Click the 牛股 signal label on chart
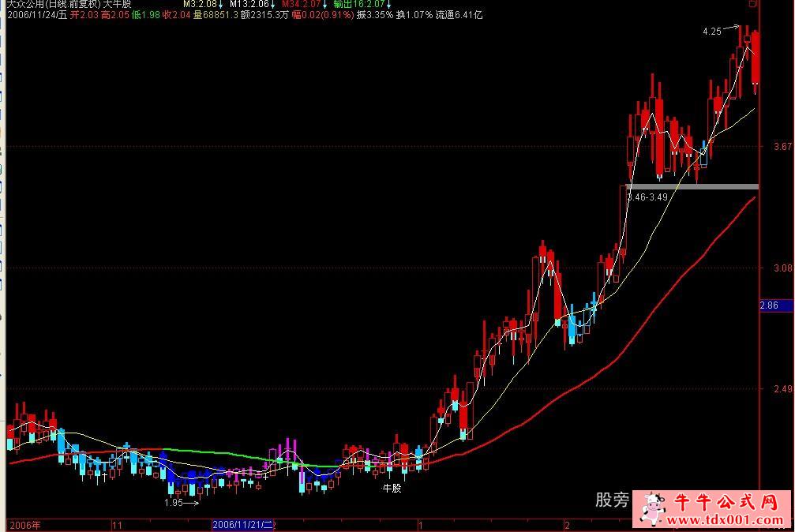795x532 pixels. coord(392,489)
